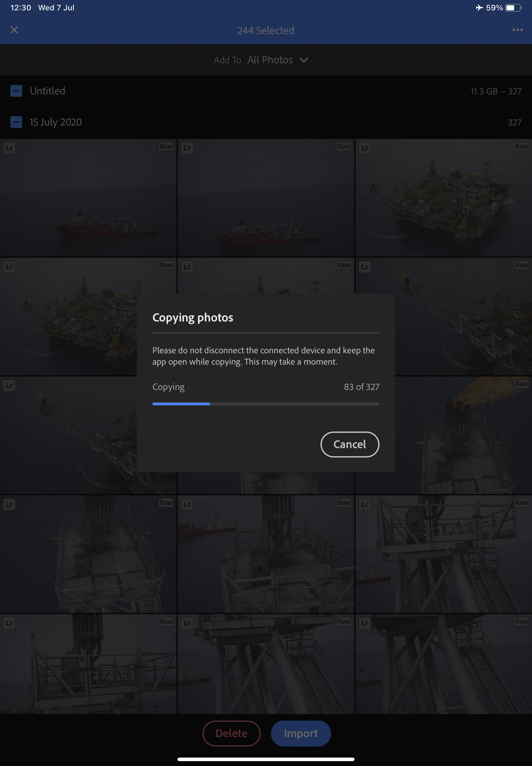The width and height of the screenshot is (532, 766).
Task: Click Lr badge on second-row right photo
Action: tap(365, 267)
